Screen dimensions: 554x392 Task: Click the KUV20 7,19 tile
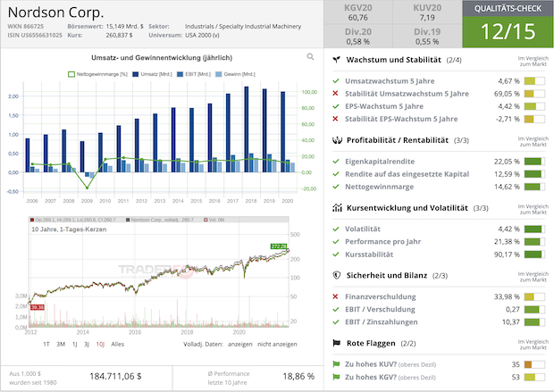tap(427, 13)
